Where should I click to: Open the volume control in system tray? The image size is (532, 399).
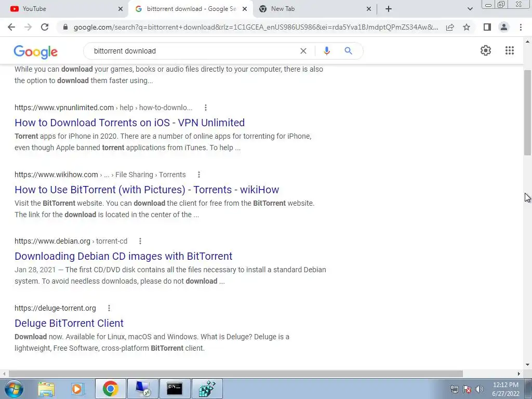[x=480, y=389]
